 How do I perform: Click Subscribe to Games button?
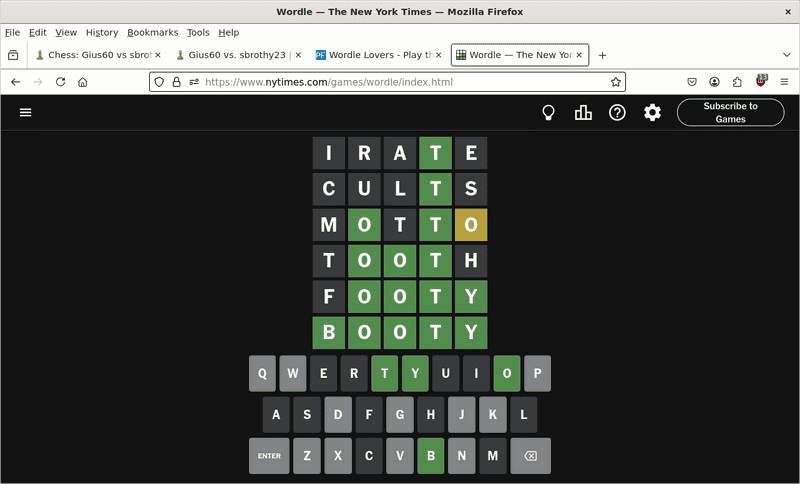[731, 112]
